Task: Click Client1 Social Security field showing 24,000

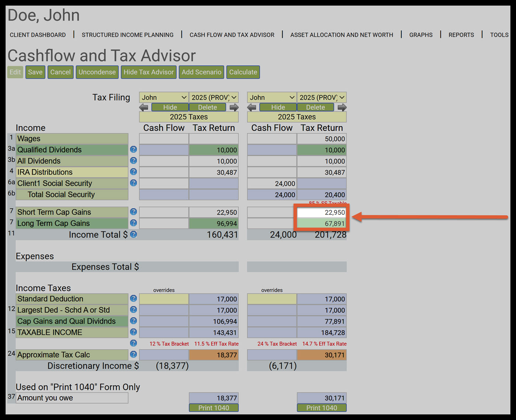Action: point(272,183)
